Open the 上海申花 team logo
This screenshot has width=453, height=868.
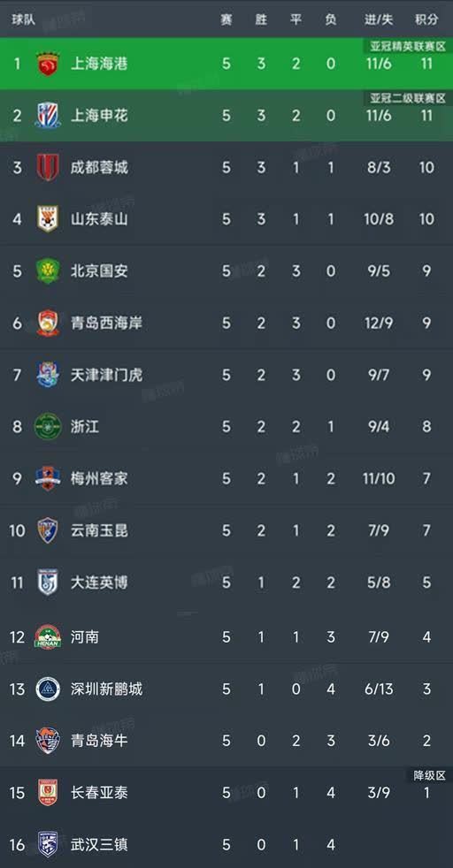point(48,116)
